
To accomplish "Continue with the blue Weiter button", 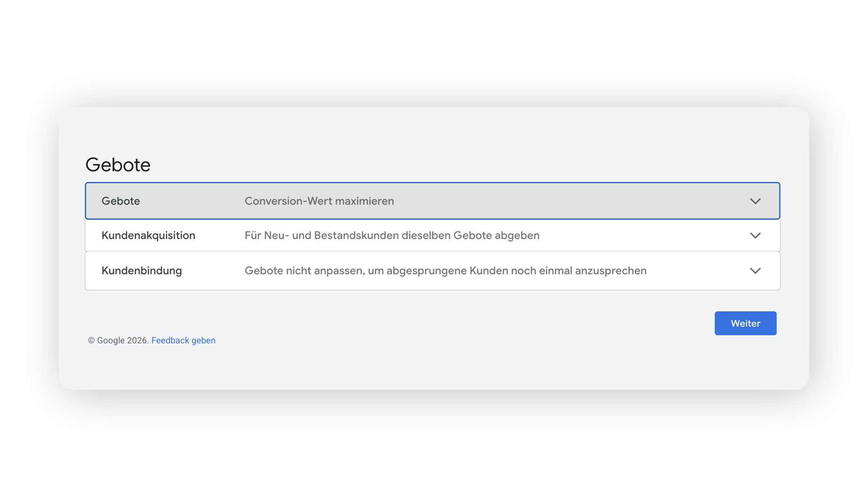I will pyautogui.click(x=745, y=323).
